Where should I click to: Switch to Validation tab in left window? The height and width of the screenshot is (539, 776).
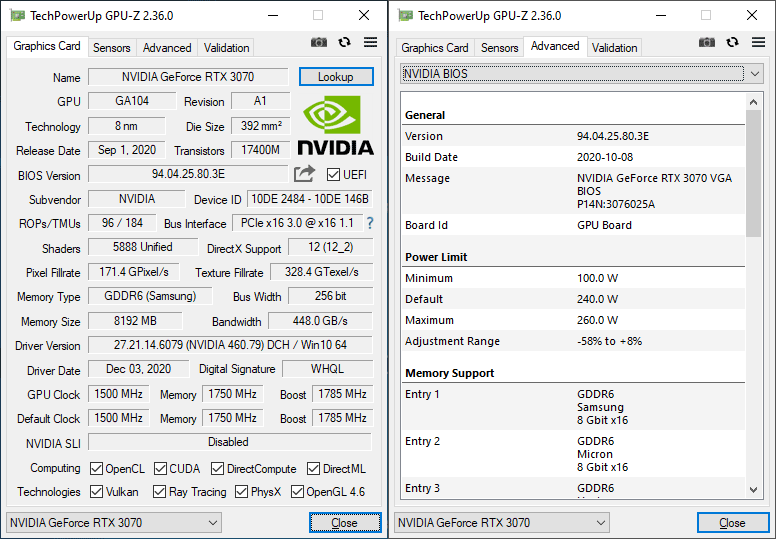(x=227, y=48)
